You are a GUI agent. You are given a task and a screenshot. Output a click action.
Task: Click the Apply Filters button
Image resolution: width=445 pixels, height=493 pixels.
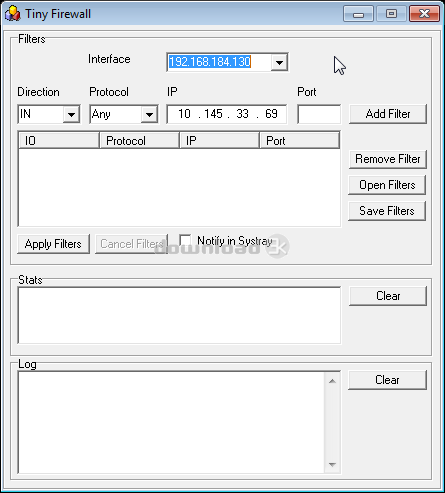(53, 244)
